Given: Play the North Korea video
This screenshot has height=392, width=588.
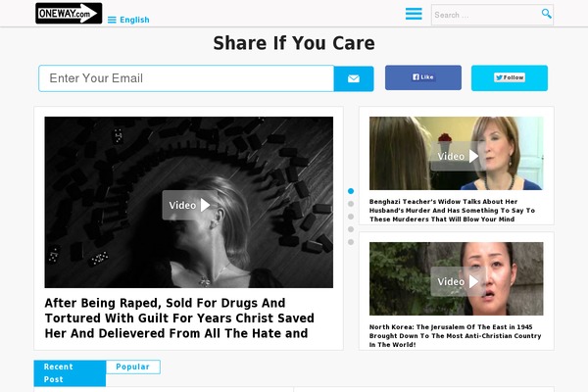Looking at the screenshot, I should (x=458, y=281).
